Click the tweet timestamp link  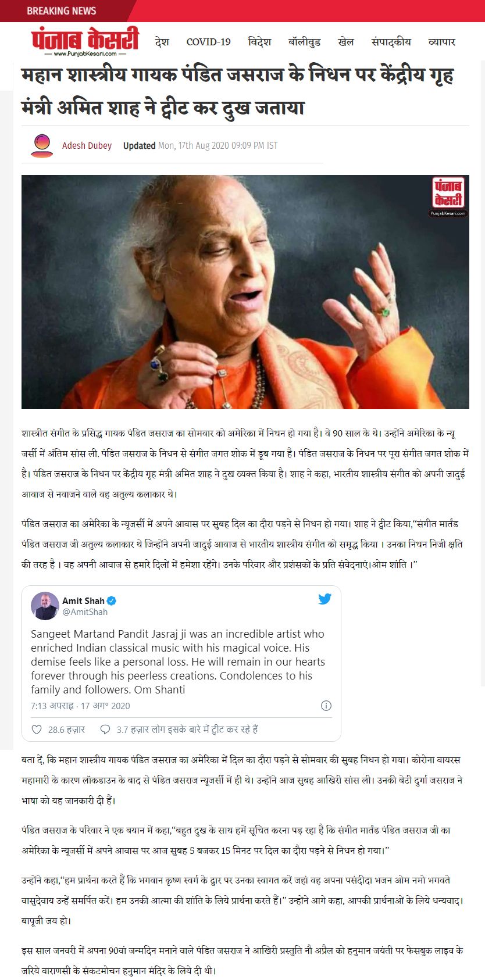(80, 706)
